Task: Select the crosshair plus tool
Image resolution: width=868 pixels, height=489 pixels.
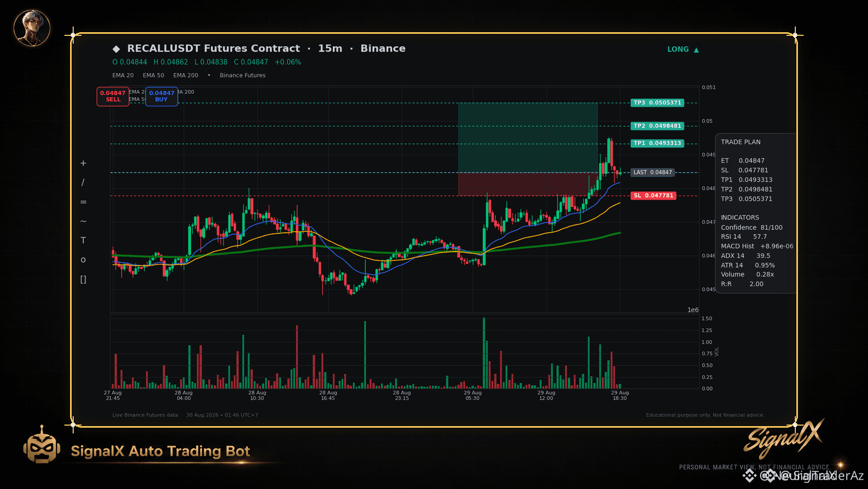Action: [83, 163]
